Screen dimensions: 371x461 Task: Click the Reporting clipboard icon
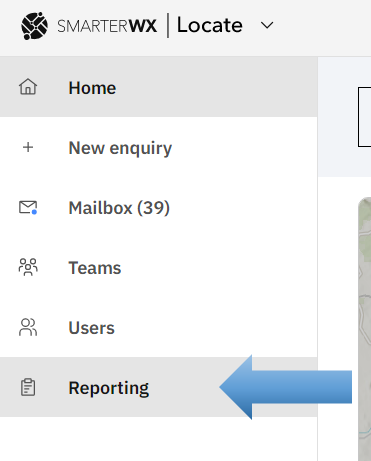coord(28,387)
